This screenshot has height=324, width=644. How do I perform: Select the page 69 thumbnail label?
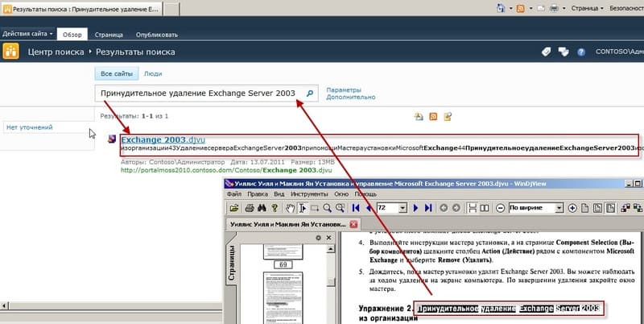pyautogui.click(x=283, y=265)
